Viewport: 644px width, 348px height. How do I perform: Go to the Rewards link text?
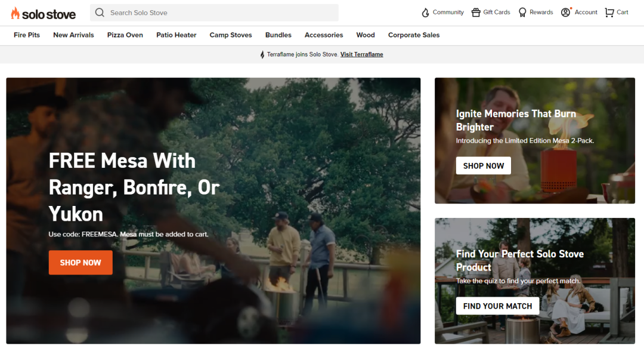pos(541,13)
